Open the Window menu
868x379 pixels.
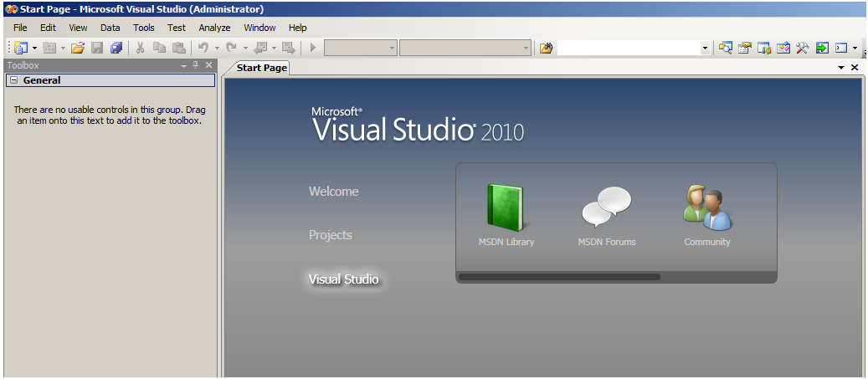tap(259, 28)
